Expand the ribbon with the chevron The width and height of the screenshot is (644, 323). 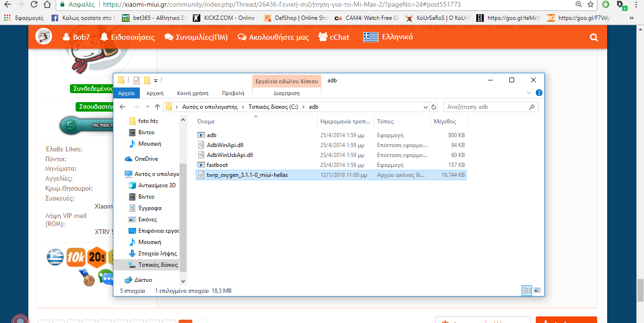coord(529,93)
